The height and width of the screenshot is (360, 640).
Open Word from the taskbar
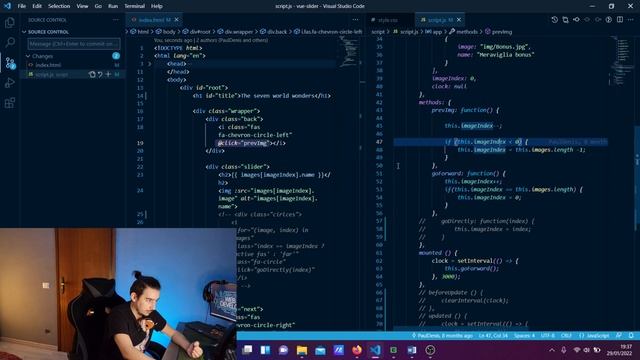coord(412,350)
